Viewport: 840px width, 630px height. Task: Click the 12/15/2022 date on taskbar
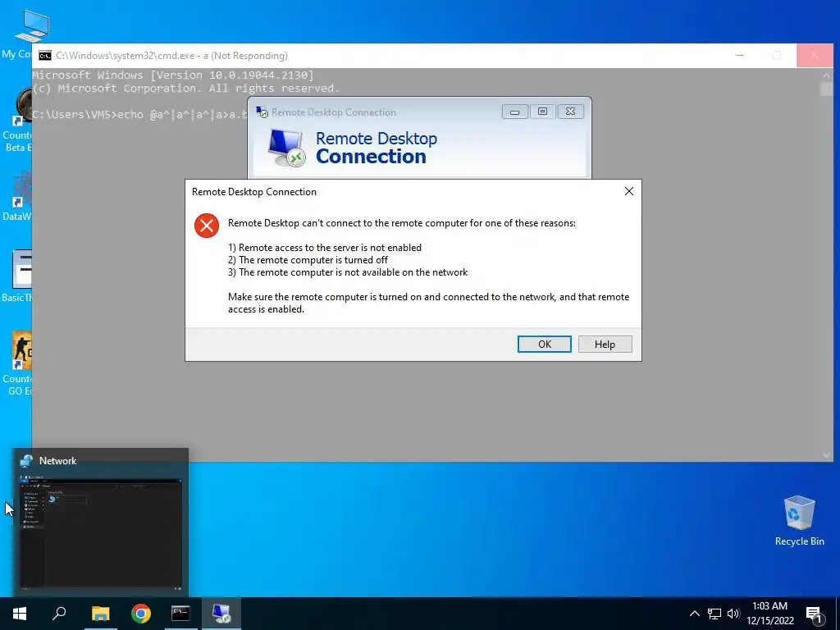[x=769, y=621]
